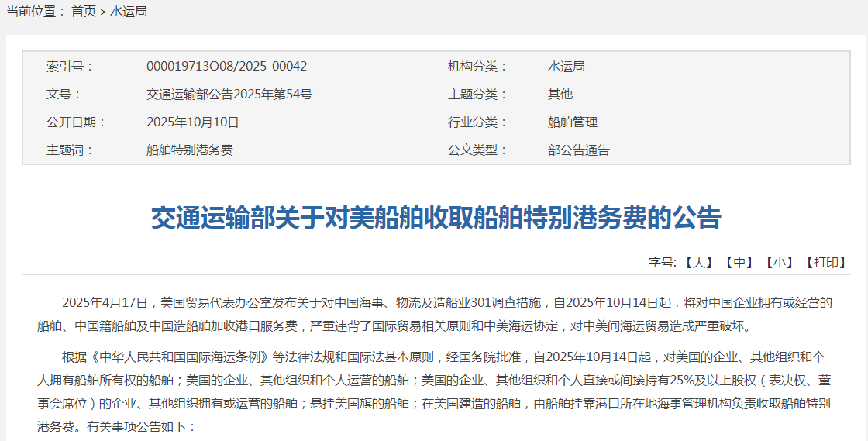This screenshot has width=868, height=441.
Task: Click index number 000019713O08/2025-00042
Action: [226, 67]
